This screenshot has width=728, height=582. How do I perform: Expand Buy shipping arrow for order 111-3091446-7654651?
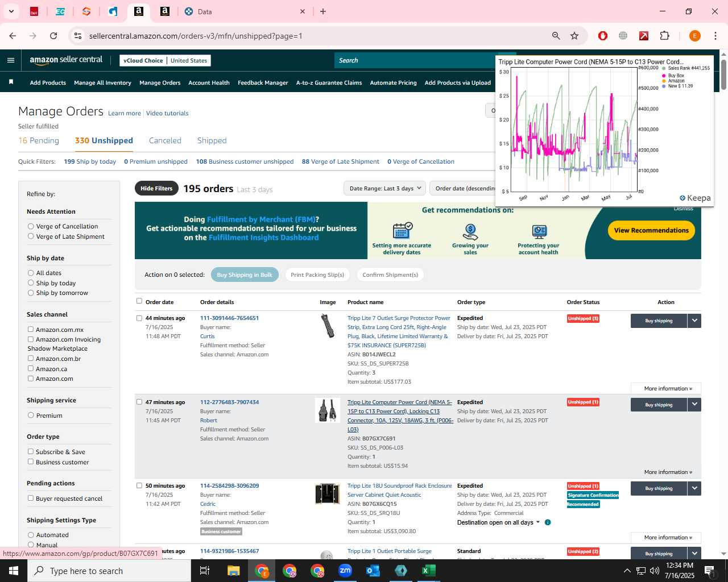point(694,321)
